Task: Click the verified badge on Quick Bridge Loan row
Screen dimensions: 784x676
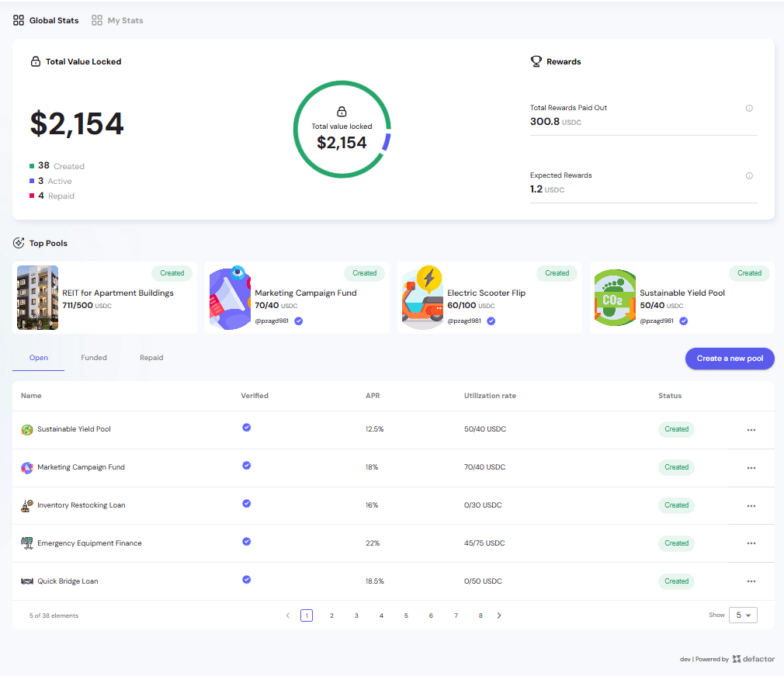Action: pyautogui.click(x=246, y=580)
